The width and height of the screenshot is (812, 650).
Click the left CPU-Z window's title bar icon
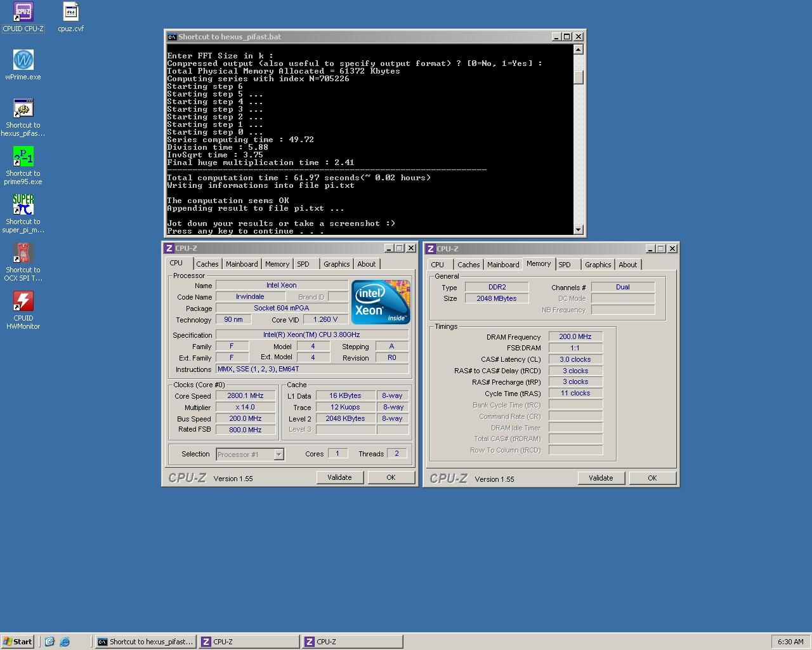click(169, 248)
